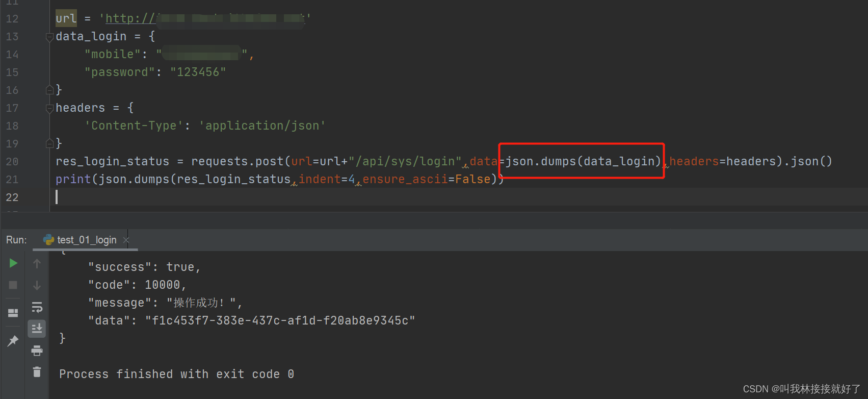This screenshot has height=399, width=868.
Task: Click the Restore Layout icon in Run panel
Action: [x=13, y=313]
